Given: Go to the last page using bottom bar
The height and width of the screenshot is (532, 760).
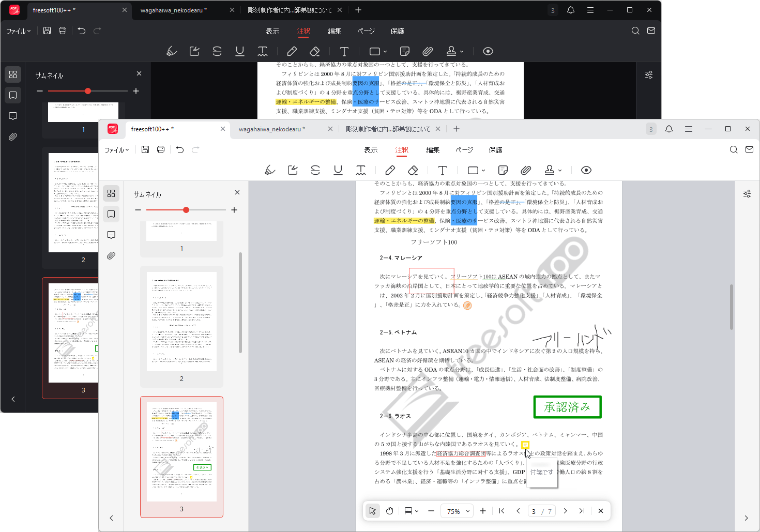Looking at the screenshot, I should point(582,511).
